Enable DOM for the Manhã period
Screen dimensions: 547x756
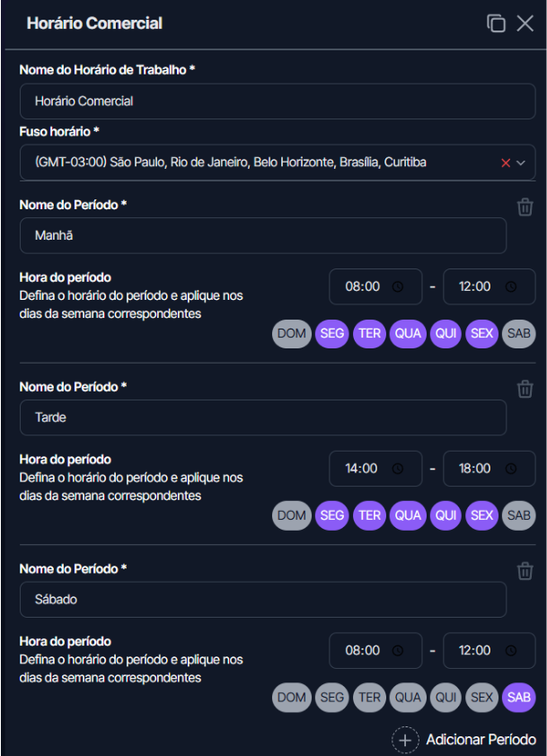click(291, 333)
